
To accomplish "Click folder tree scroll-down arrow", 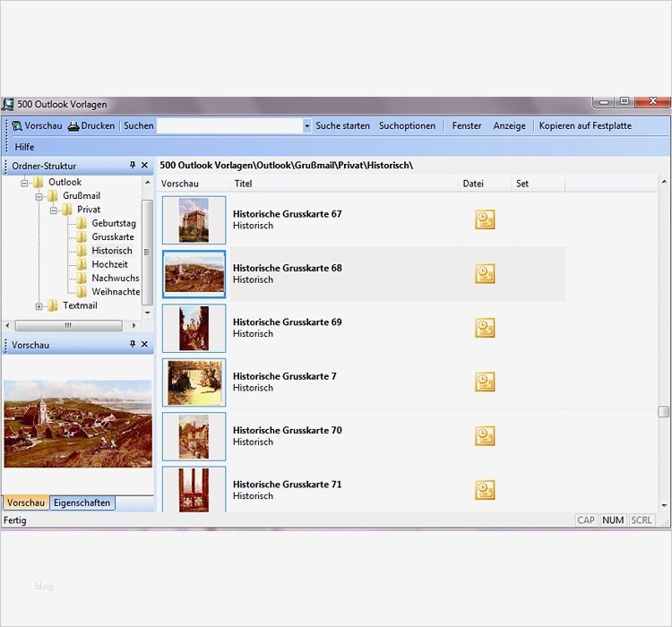I will point(148,313).
